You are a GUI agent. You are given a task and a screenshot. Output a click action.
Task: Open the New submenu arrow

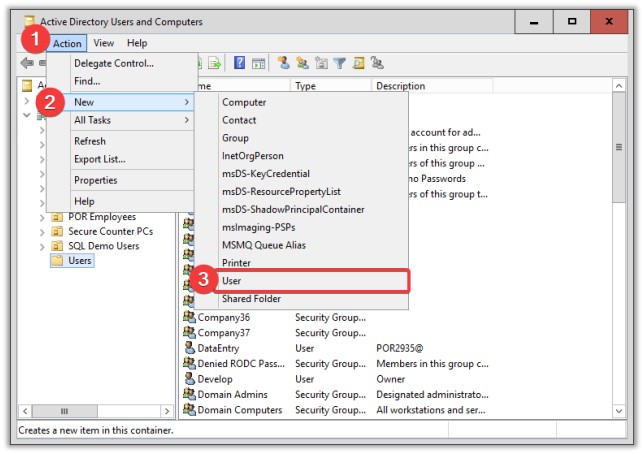pos(186,102)
